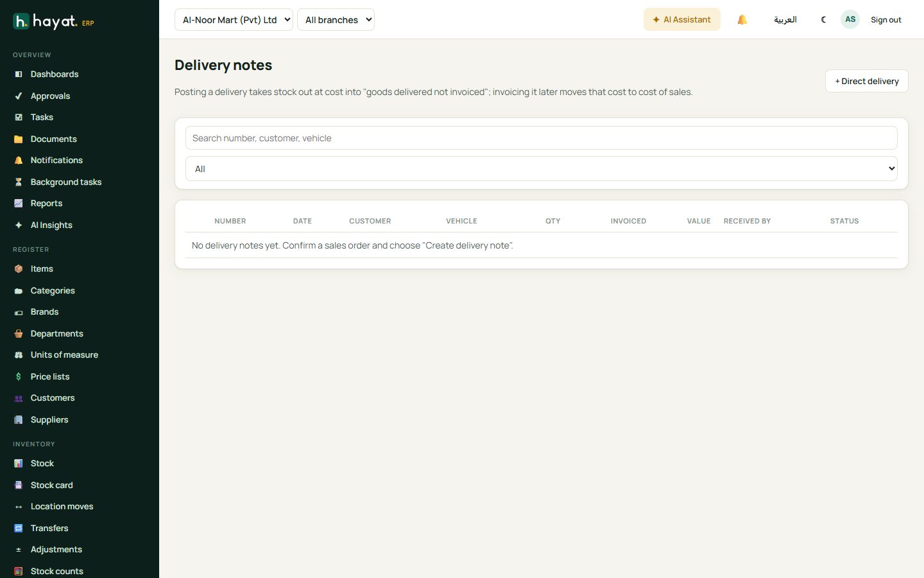Viewport: 924px width, 578px height.
Task: Open Location moves in sidebar
Action: (x=62, y=507)
